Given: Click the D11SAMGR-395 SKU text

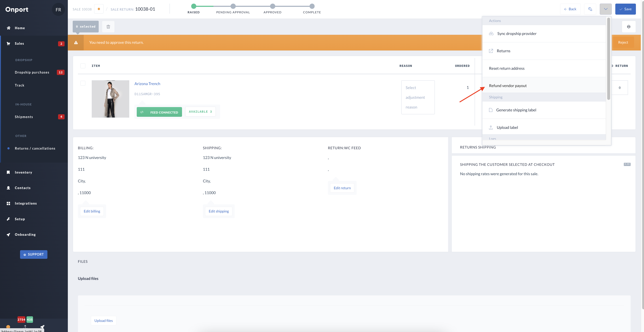Looking at the screenshot, I should click(x=147, y=94).
